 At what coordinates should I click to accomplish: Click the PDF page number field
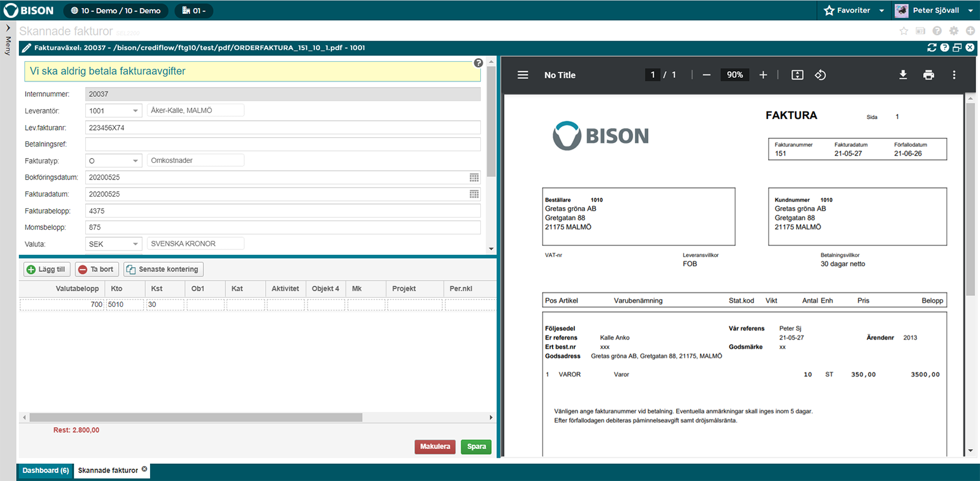pos(653,75)
